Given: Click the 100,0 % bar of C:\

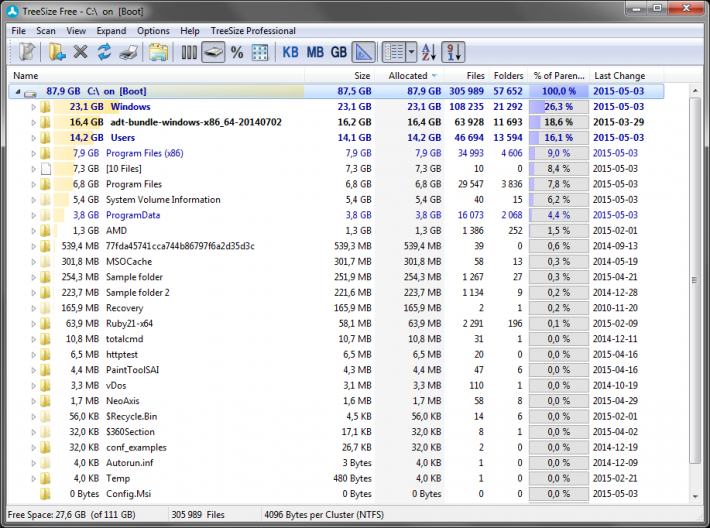Looking at the screenshot, I should tap(559, 91).
